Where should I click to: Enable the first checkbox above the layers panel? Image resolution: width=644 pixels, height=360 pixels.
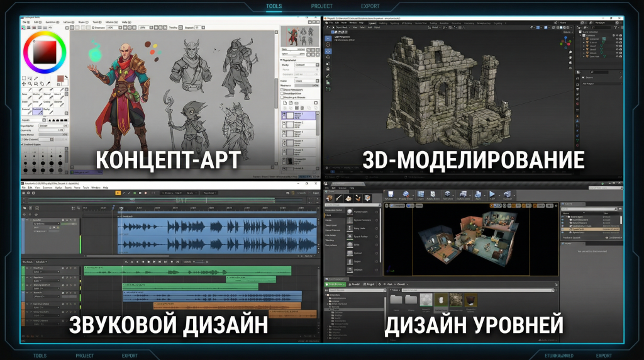[x=282, y=89]
